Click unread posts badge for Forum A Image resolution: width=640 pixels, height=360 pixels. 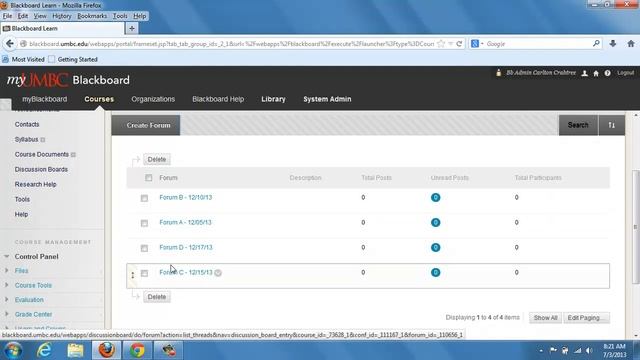pyautogui.click(x=436, y=222)
